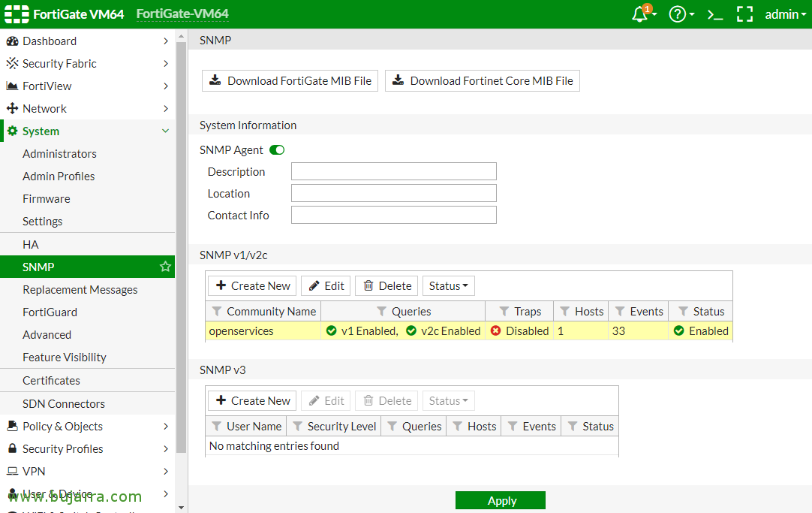Expand the Dashboard menu chevron

(x=166, y=41)
